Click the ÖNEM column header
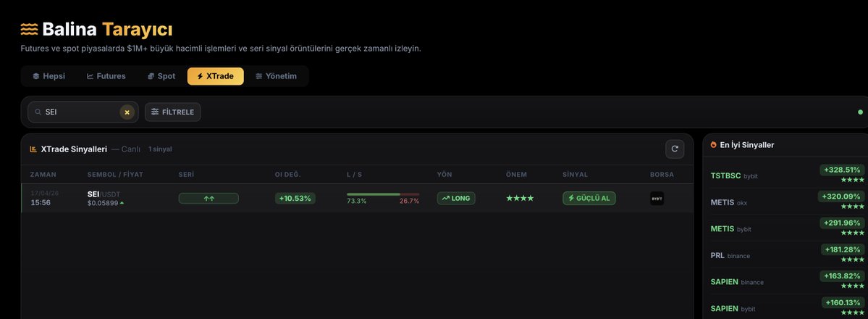The width and height of the screenshot is (868, 319). (x=516, y=174)
